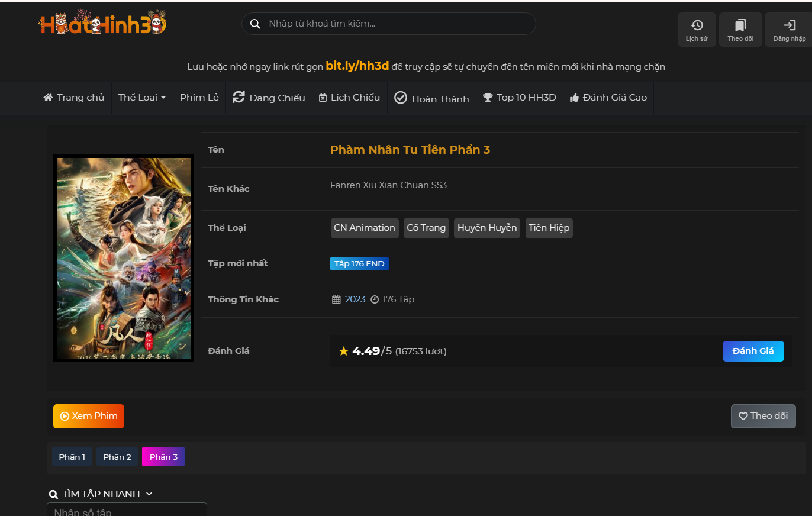Open Top 10 HH3D ranking

click(x=520, y=98)
